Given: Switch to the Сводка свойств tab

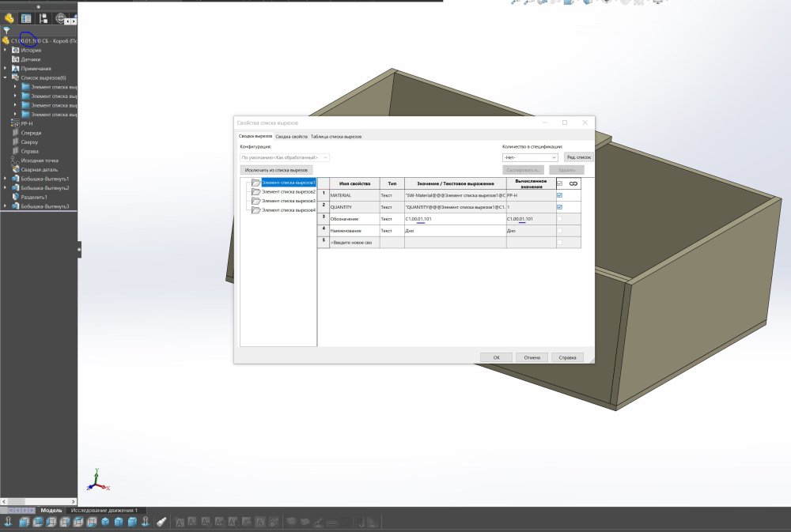Looking at the screenshot, I should pos(291,137).
